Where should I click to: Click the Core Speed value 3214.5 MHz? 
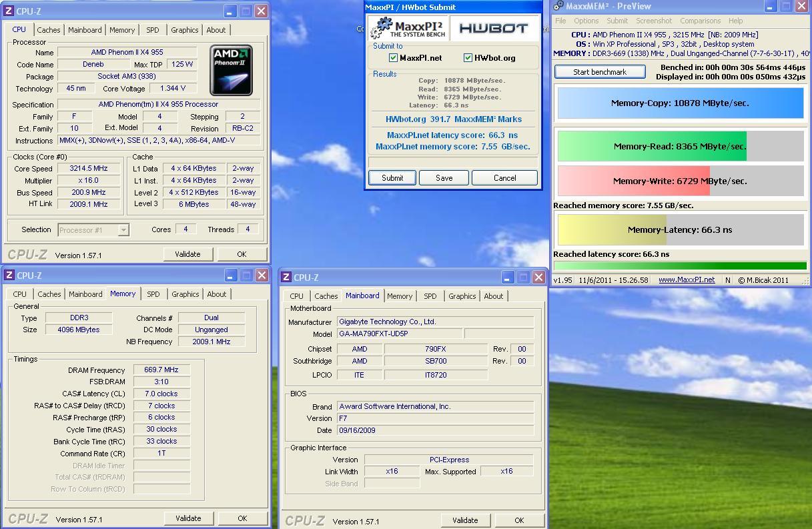pos(88,169)
